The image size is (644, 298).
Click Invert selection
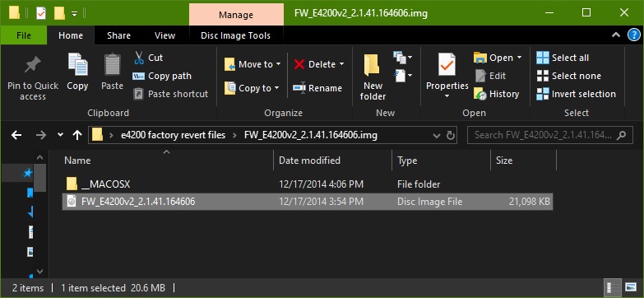coord(576,94)
